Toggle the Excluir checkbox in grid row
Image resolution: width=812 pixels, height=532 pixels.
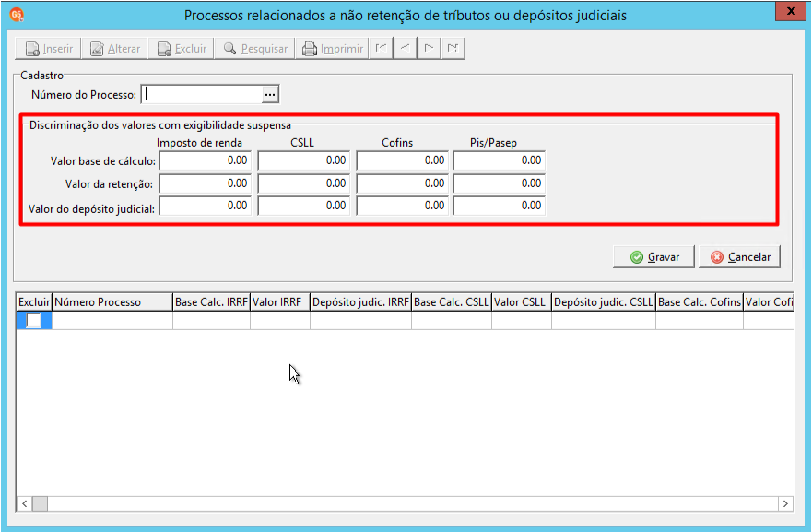click(x=34, y=321)
